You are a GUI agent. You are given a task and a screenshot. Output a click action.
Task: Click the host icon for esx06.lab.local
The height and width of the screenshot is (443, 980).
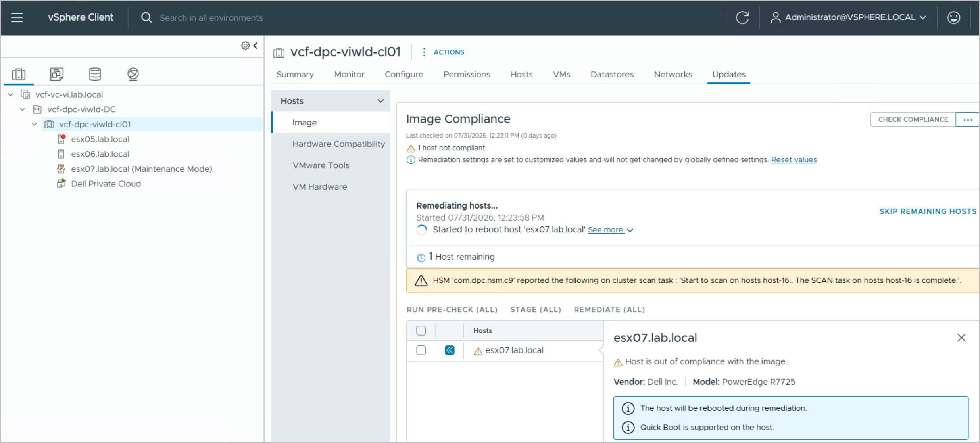(61, 154)
